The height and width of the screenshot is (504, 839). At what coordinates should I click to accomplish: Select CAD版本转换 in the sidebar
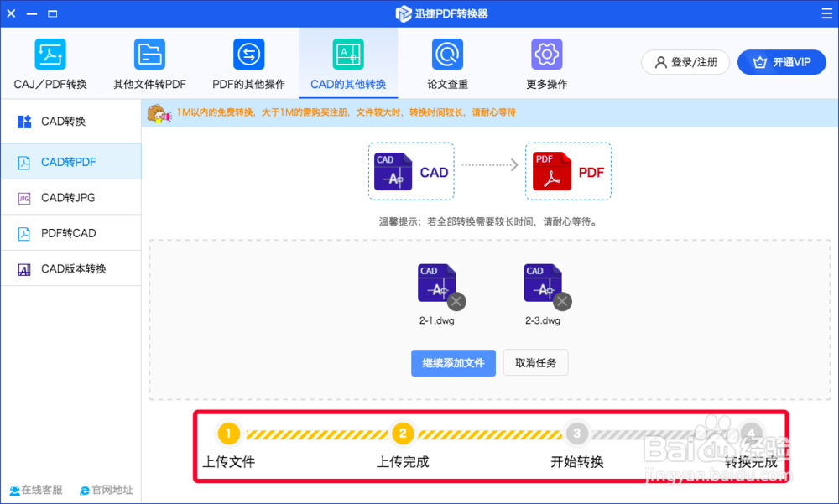pyautogui.click(x=70, y=268)
